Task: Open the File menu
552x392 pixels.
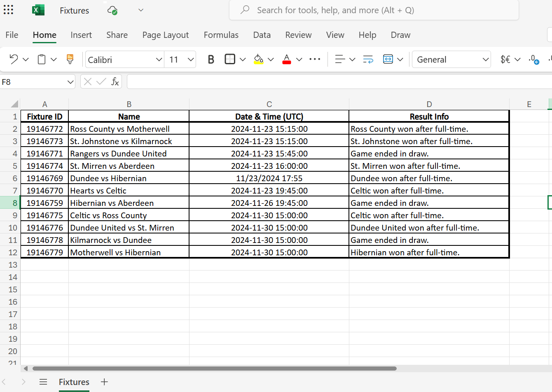Action: pos(12,35)
